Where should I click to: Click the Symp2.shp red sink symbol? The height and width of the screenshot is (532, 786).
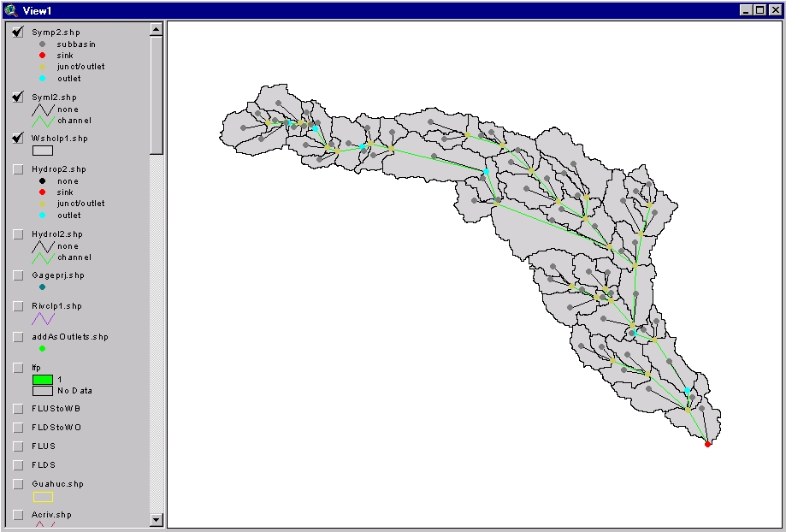tap(42, 55)
